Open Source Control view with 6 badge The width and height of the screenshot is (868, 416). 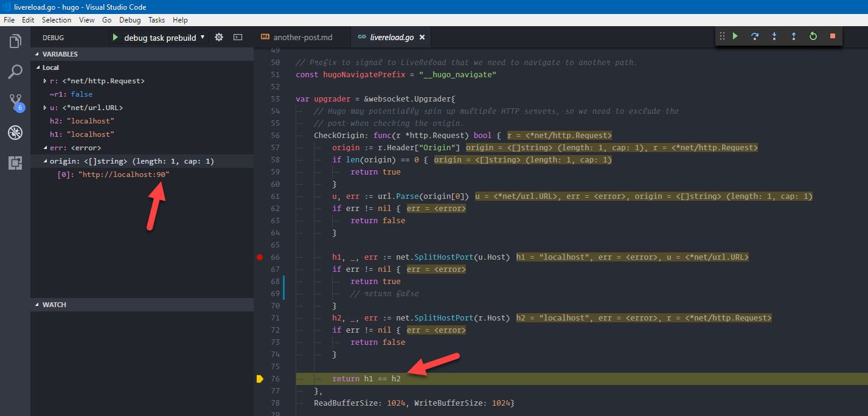point(15,102)
